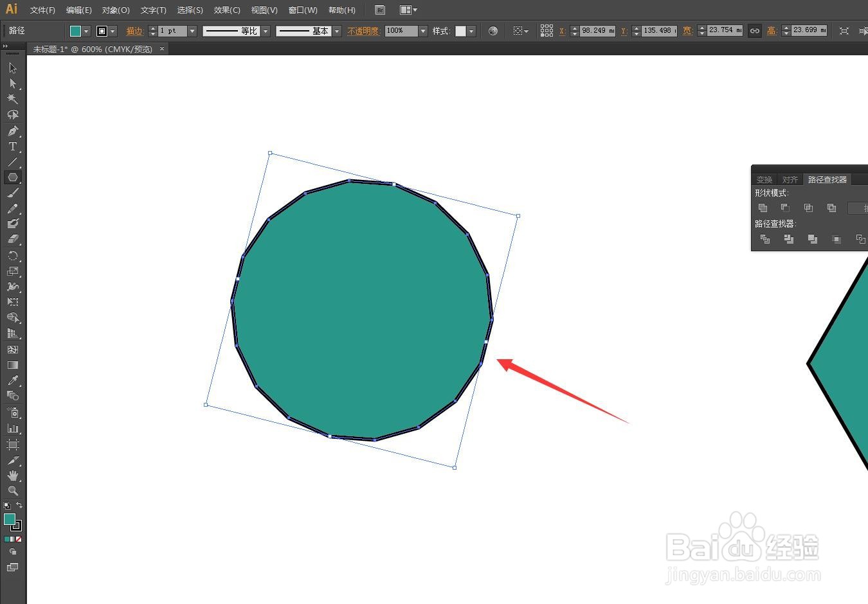Select the Eyedropper tool

pos(13,380)
